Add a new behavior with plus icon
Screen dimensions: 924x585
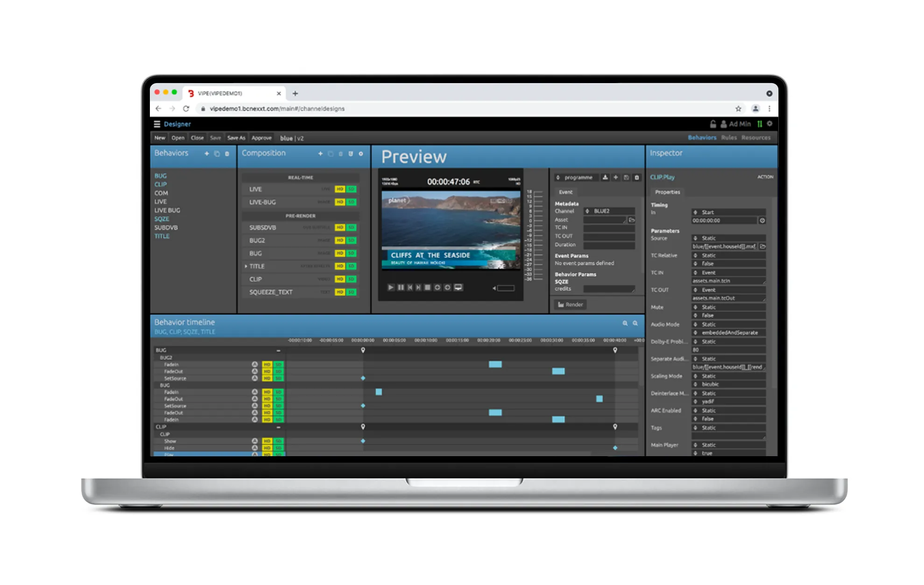[207, 154]
